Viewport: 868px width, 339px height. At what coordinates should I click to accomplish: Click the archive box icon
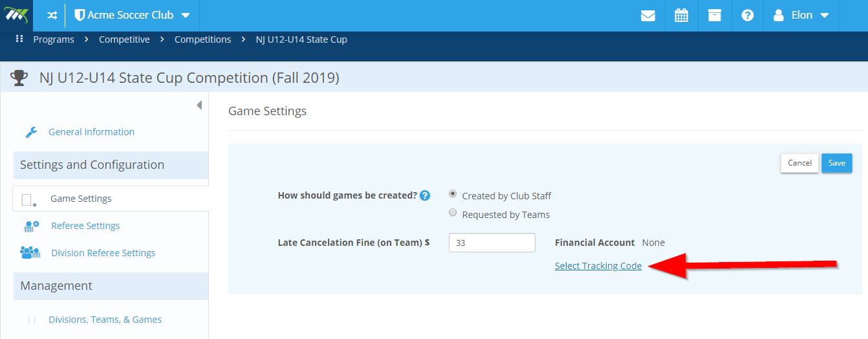[714, 16]
